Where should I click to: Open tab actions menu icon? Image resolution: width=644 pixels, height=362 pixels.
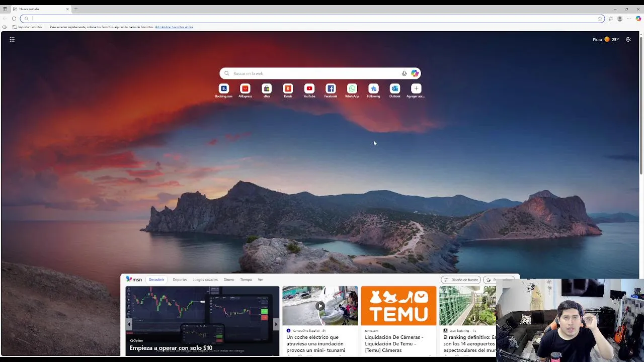[5, 9]
